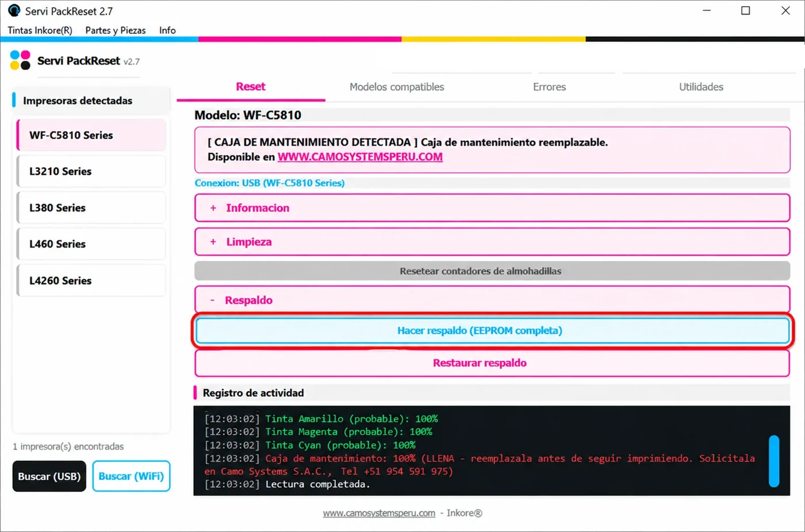805x532 pixels.
Task: Close the Servi PackReset window
Action: pyautogui.click(x=785, y=10)
